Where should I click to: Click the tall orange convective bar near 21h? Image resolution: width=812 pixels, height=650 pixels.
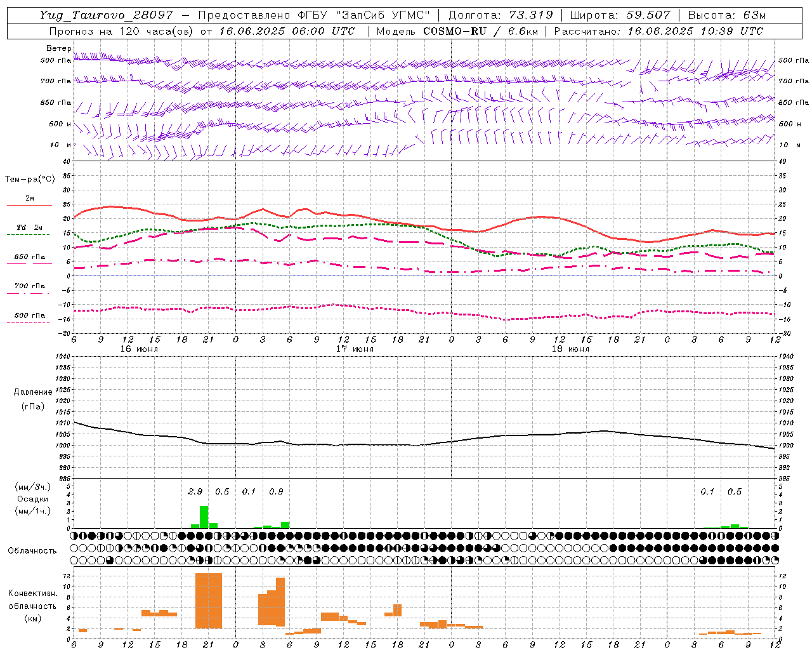pyautogui.click(x=209, y=601)
